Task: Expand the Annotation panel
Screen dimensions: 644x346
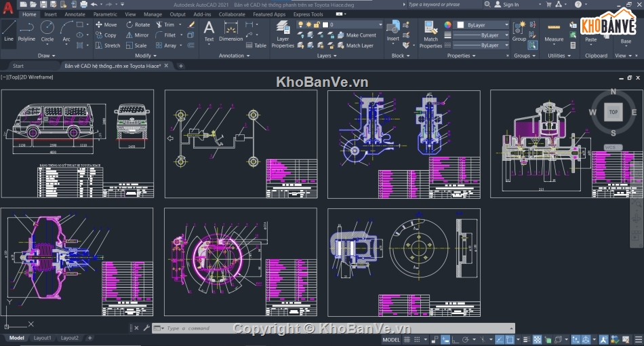Action: pyautogui.click(x=234, y=56)
